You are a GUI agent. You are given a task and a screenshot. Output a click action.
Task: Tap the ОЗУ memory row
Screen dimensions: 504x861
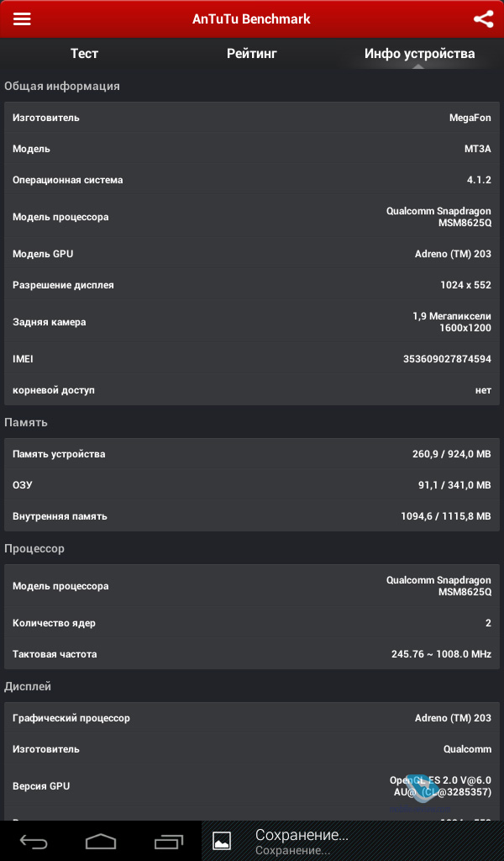pos(252,485)
